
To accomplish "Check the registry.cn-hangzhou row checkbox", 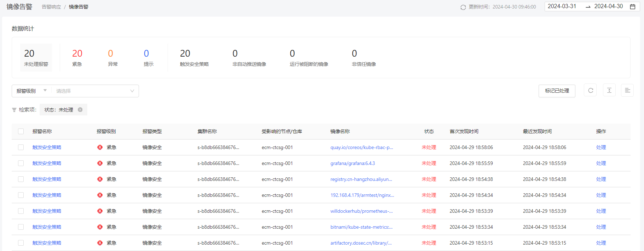I will [21, 179].
